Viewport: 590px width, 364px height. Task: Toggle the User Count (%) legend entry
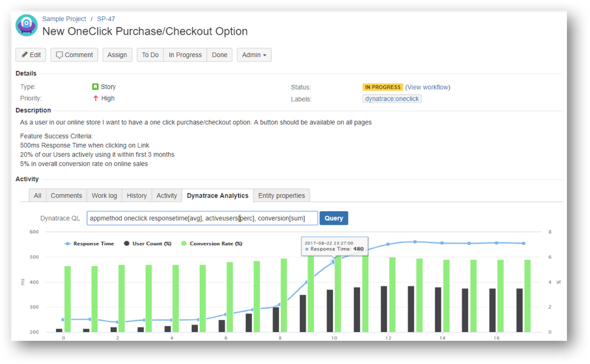pos(148,244)
